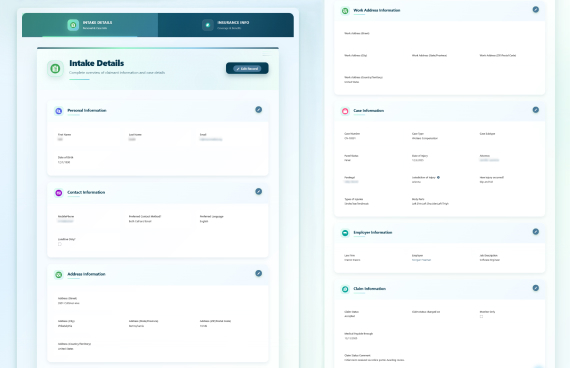Click the Work Address Information section icon

point(345,11)
